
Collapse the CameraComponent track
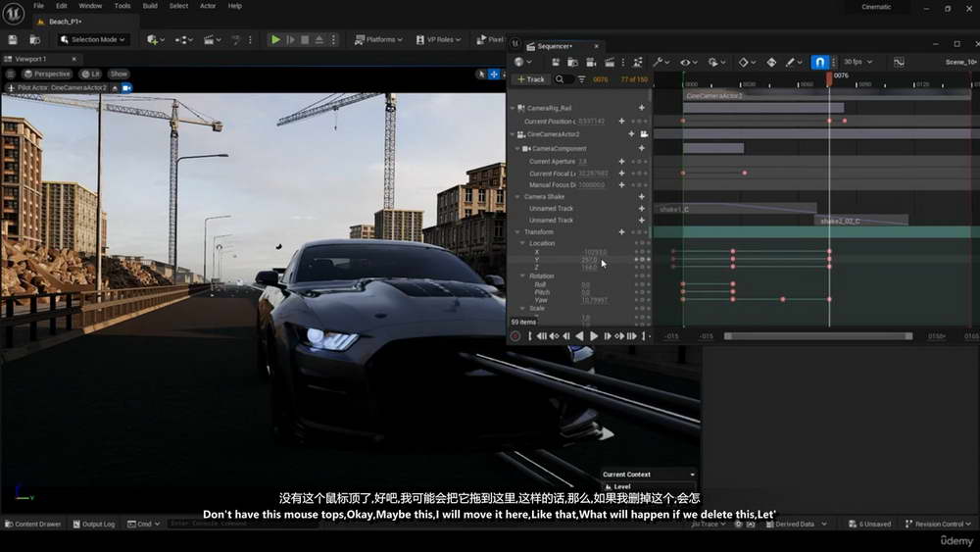pos(518,149)
